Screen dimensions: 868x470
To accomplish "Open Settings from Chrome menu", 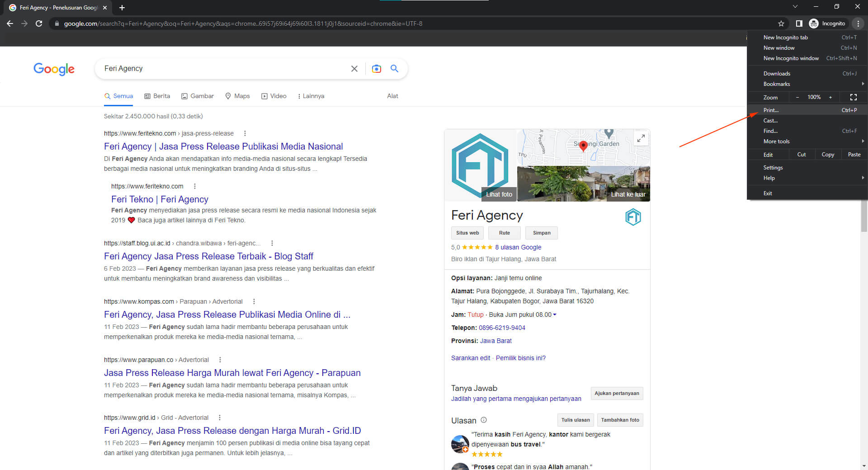I will click(807, 167).
